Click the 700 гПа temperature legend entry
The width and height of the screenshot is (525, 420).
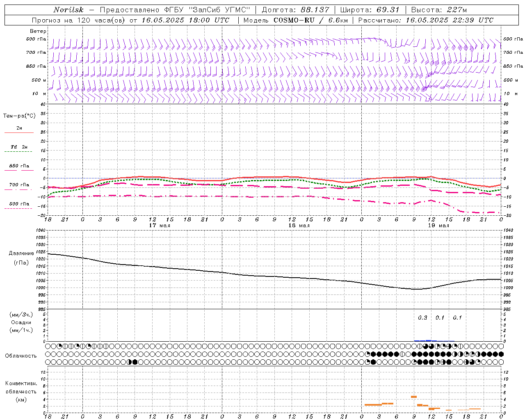pos(19,185)
